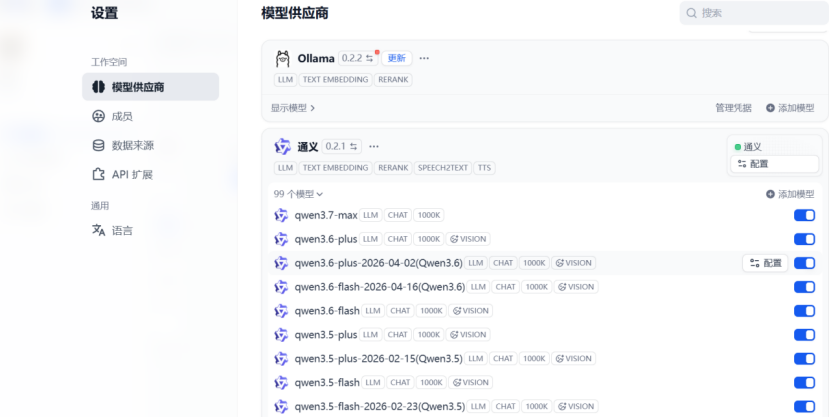Click the qwen3.5-flash-2026-02-23 model icon

pyautogui.click(x=281, y=406)
